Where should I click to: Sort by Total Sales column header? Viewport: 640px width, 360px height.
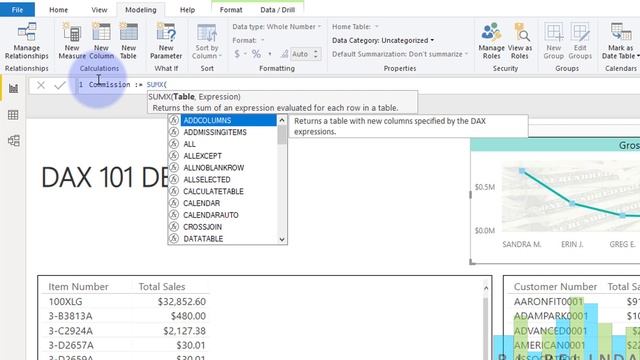point(162,287)
